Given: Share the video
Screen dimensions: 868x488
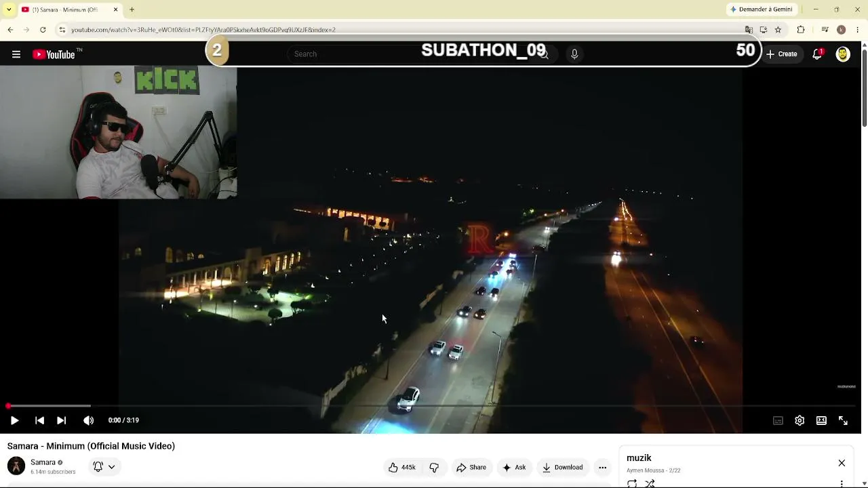Looking at the screenshot, I should pyautogui.click(x=471, y=467).
